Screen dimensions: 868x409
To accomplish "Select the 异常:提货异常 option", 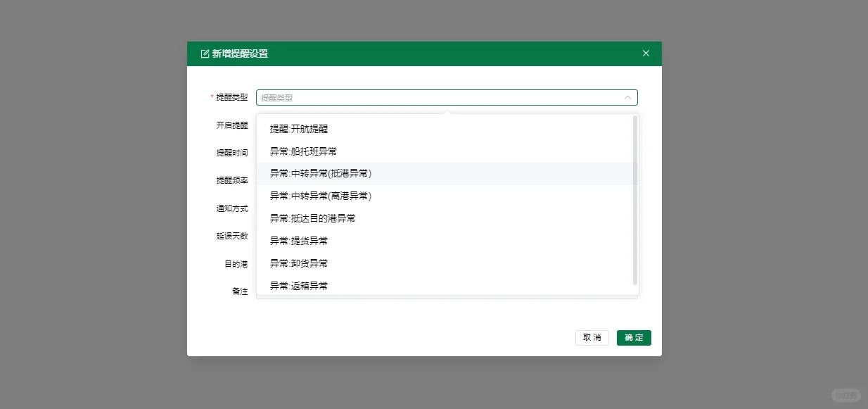I will coord(300,241).
